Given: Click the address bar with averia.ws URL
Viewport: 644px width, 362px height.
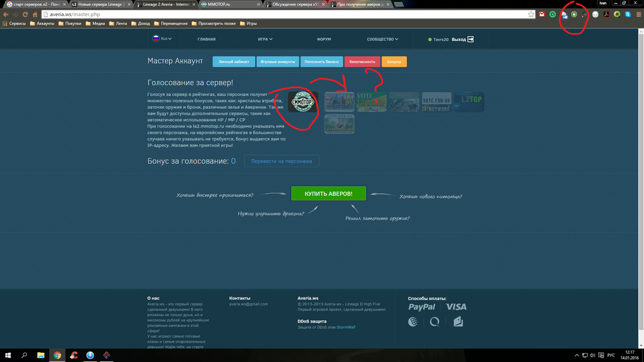Looking at the screenshot, I should point(258,14).
